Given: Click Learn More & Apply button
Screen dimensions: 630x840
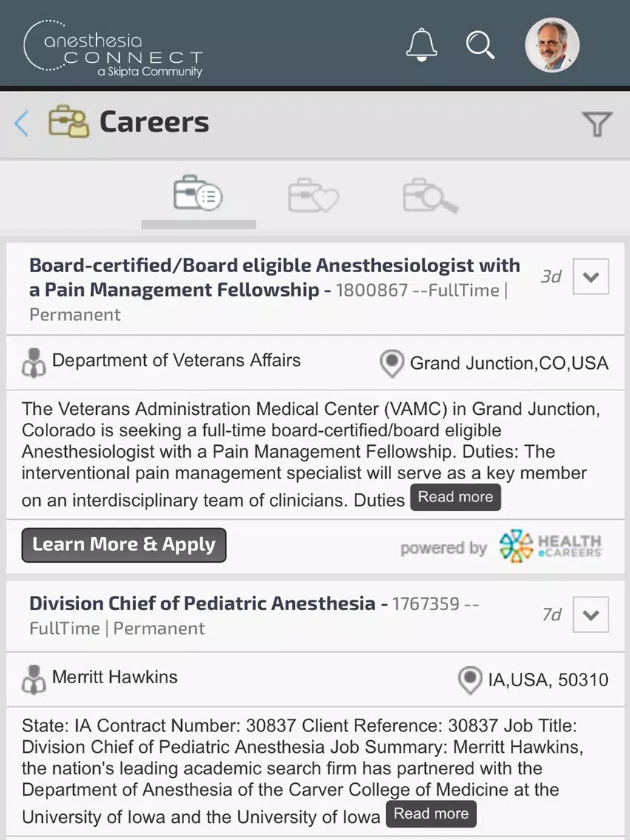Looking at the screenshot, I should click(x=123, y=545).
